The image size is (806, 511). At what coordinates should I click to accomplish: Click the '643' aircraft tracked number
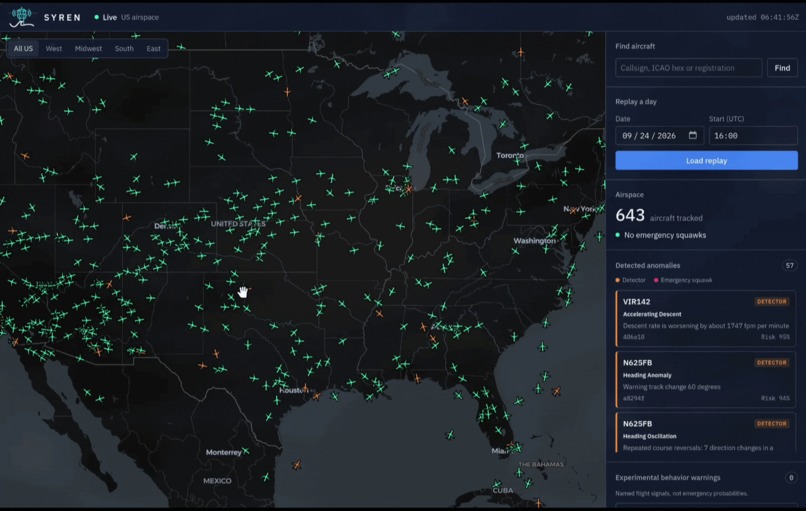[x=630, y=215]
